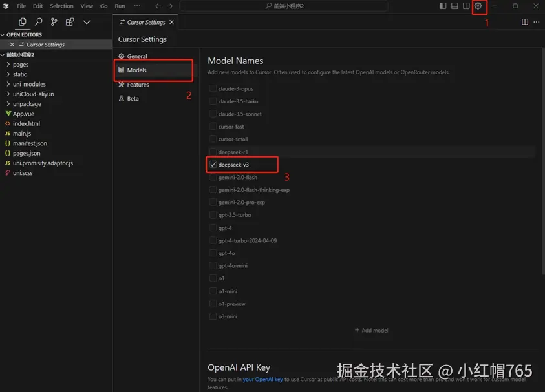Enable gpt-4 model checkbox
This screenshot has height=392, width=545.
click(x=213, y=228)
